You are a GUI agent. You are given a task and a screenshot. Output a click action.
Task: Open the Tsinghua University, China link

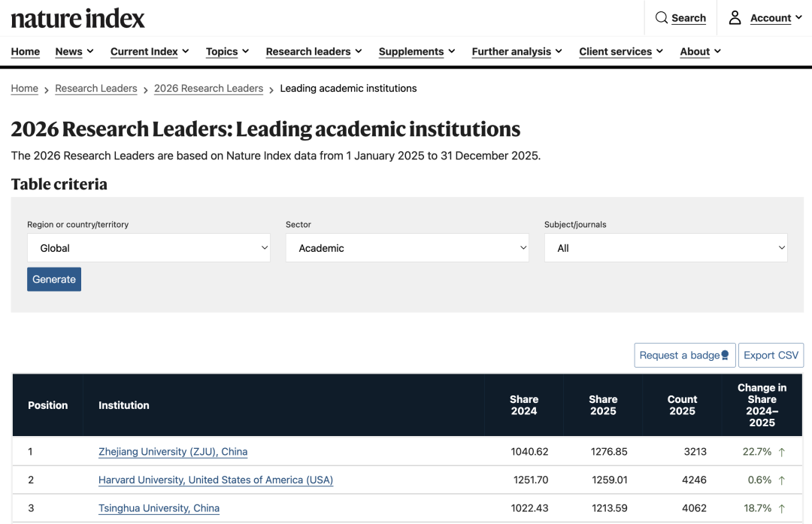(159, 508)
